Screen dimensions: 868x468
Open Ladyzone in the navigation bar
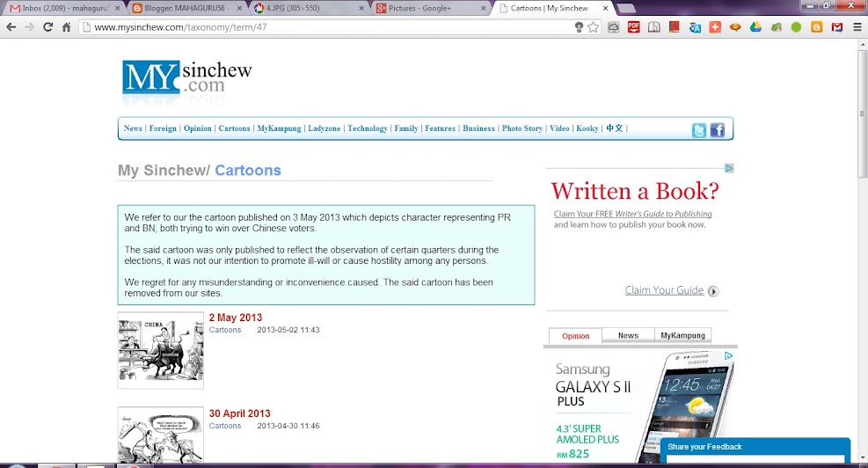coord(325,128)
